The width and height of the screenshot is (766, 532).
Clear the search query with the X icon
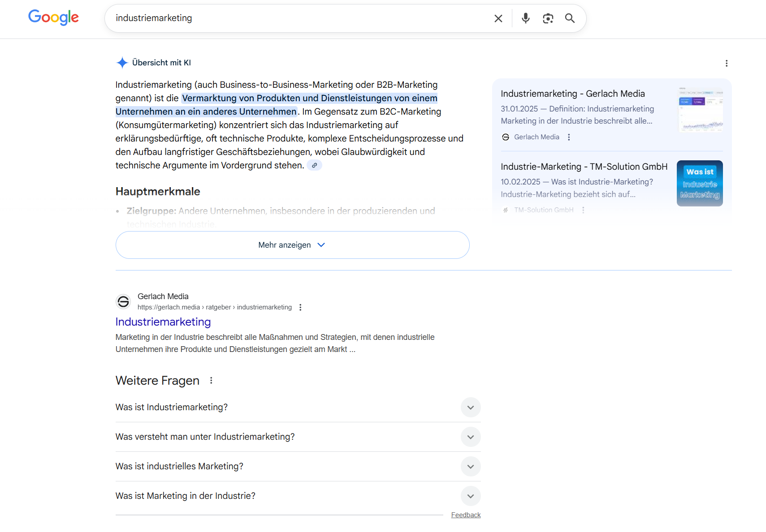(x=498, y=18)
